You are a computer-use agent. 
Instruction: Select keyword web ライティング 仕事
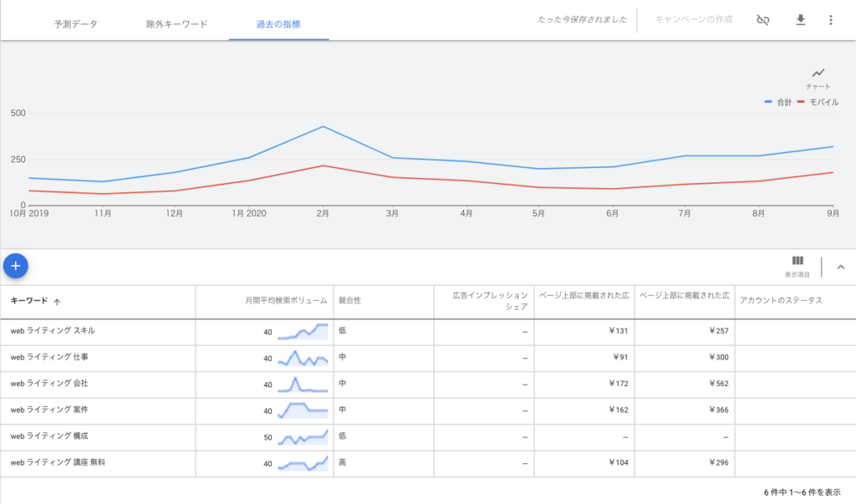(x=49, y=357)
